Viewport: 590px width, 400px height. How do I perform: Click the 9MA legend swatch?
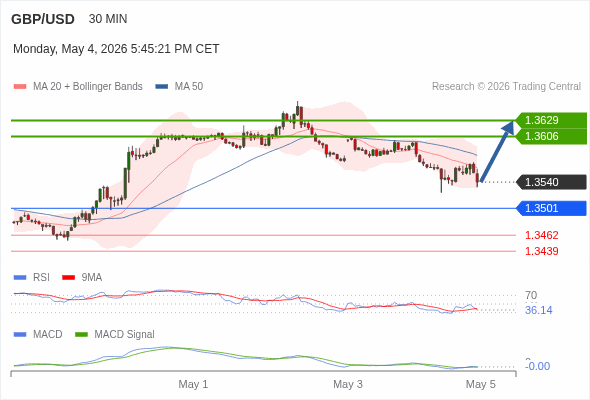[68, 278]
